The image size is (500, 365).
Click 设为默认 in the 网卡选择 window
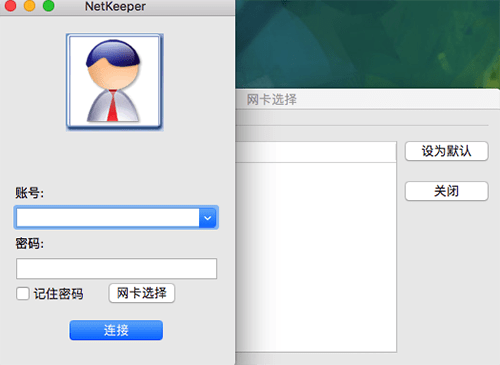coord(447,151)
